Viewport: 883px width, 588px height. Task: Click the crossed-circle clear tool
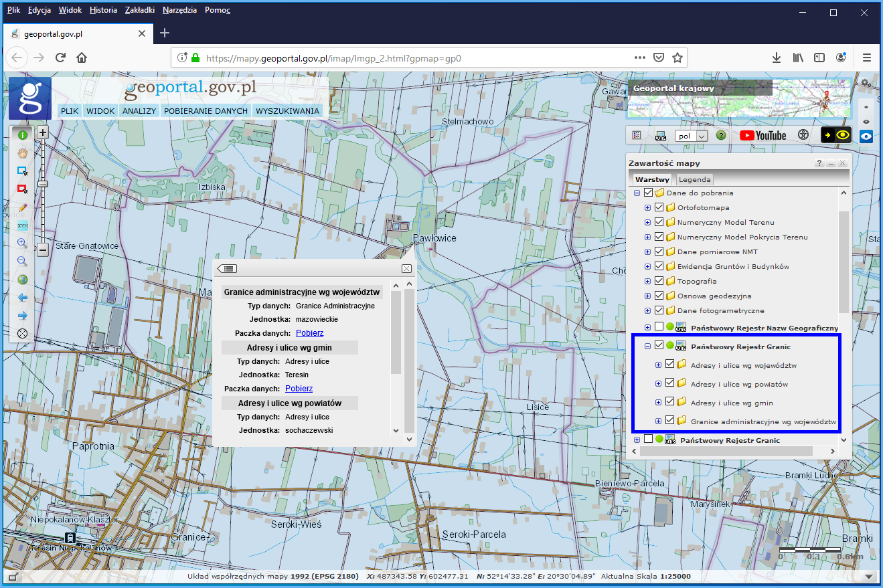(23, 333)
